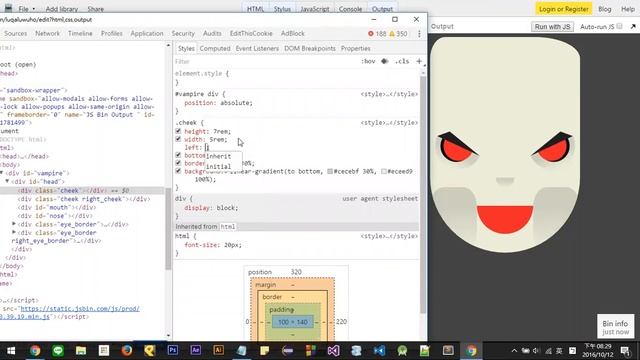Click the Run with JS button

(552, 27)
